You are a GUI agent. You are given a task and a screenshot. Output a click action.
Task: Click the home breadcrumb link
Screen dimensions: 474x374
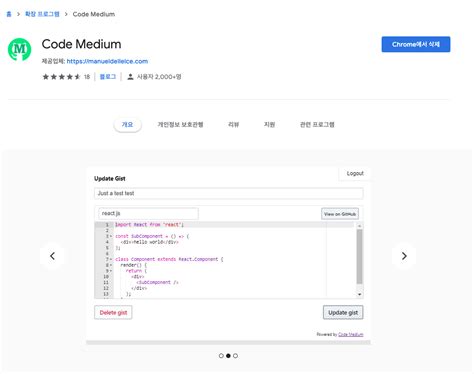[x=9, y=14]
